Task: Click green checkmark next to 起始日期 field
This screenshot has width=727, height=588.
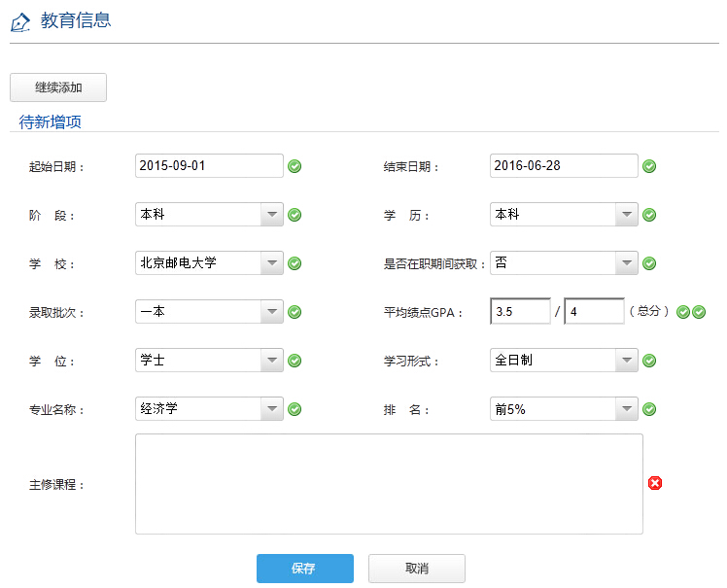Action: click(294, 166)
